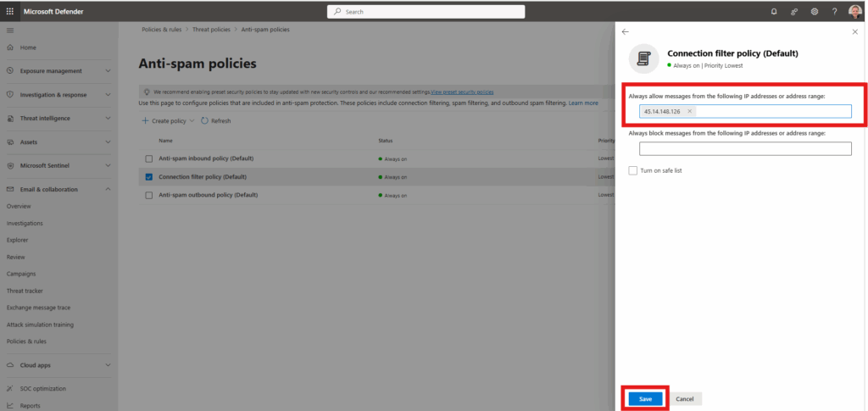Expand the Exposure management section

[108, 71]
